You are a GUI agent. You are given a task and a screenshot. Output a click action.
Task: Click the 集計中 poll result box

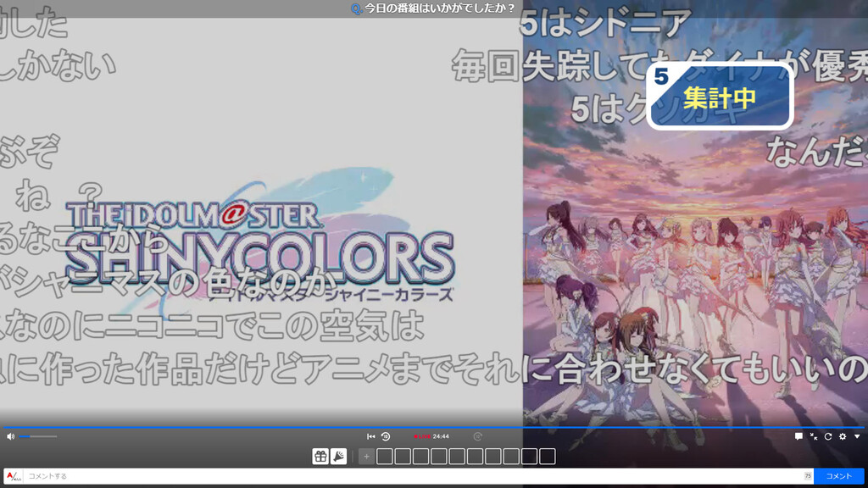(x=720, y=97)
